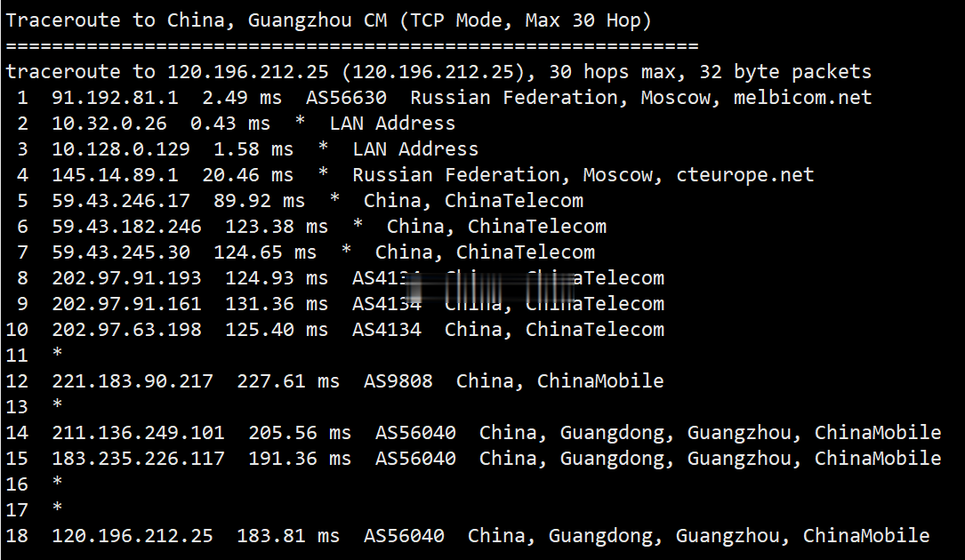Click cteurope.net text in hop 4
The image size is (965, 560).
coord(744,175)
